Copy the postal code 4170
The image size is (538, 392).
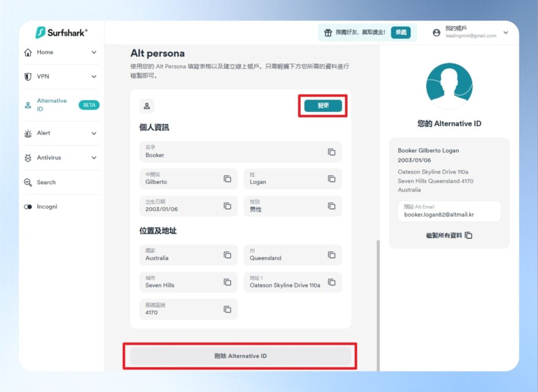227,310
